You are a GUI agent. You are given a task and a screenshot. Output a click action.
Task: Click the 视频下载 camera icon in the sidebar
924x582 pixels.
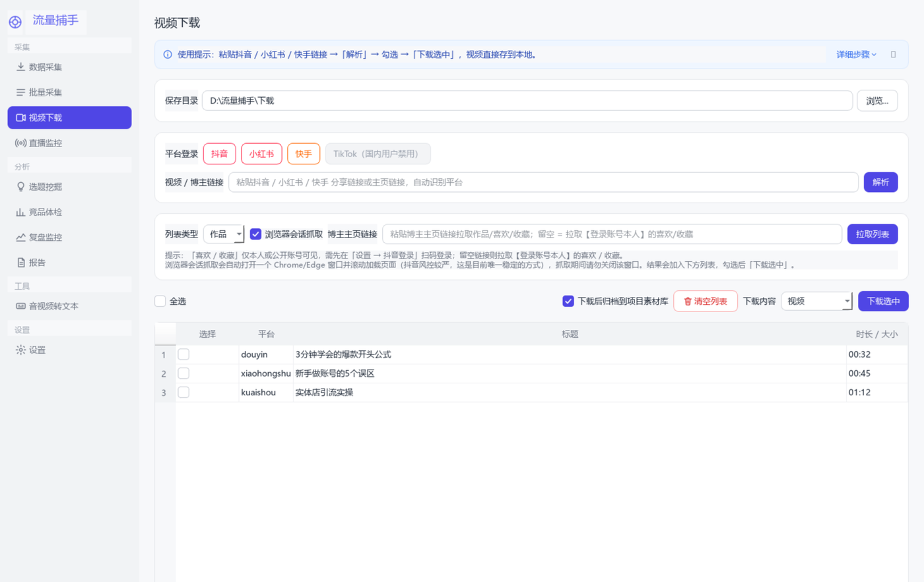click(x=20, y=117)
